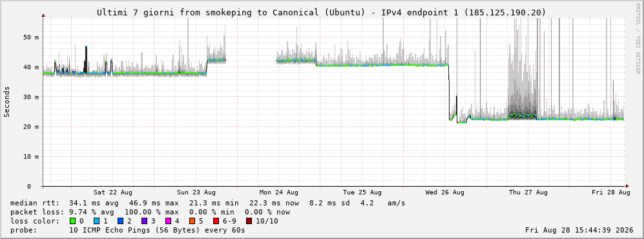Click the blue loss color 2 swatch
The height and width of the screenshot is (239, 644).
pos(119,222)
